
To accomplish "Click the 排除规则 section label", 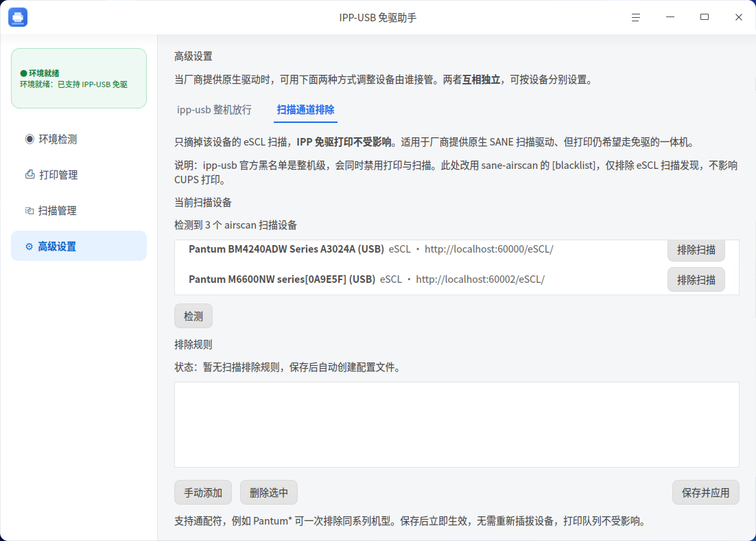I will click(x=193, y=345).
